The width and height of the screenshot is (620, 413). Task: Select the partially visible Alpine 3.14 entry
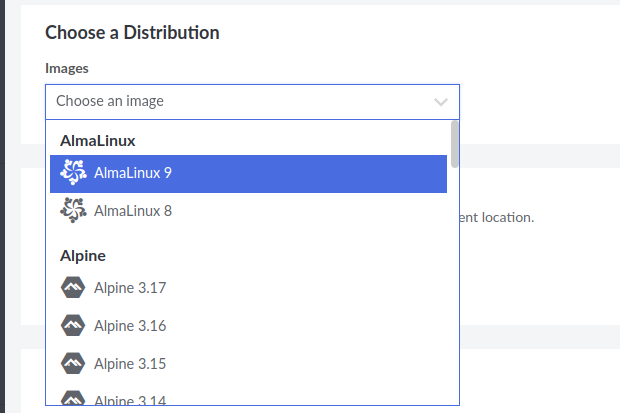pyautogui.click(x=248, y=397)
